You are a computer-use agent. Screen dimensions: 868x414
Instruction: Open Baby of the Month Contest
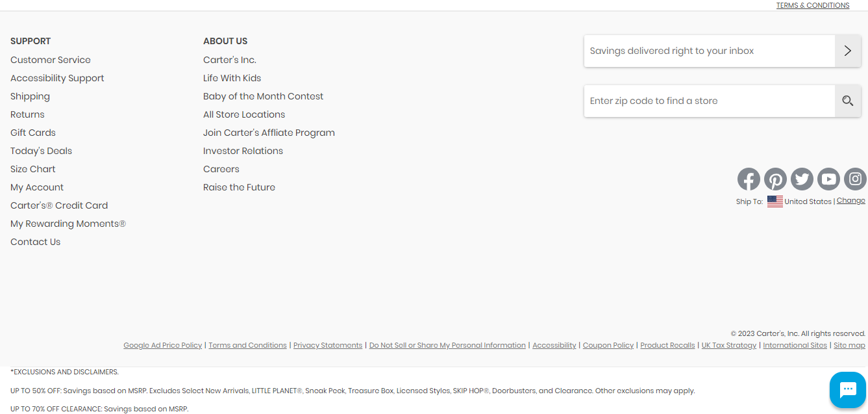pos(263,96)
